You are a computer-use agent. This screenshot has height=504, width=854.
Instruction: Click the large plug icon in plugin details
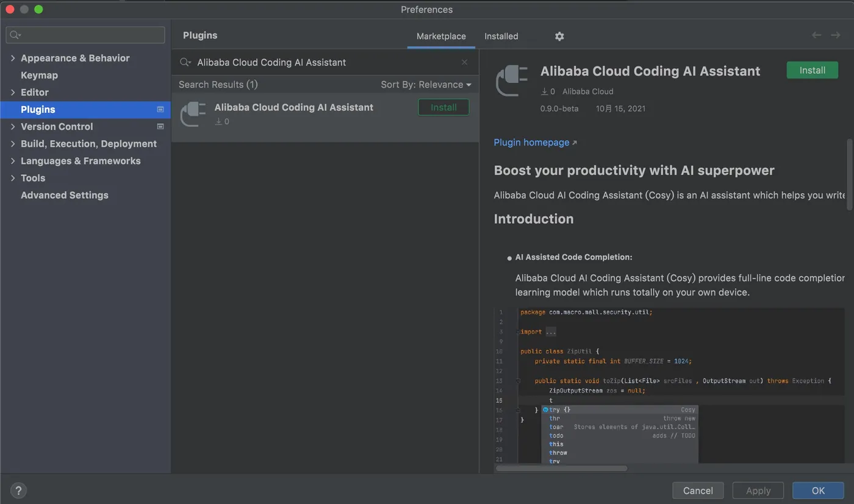coord(511,80)
